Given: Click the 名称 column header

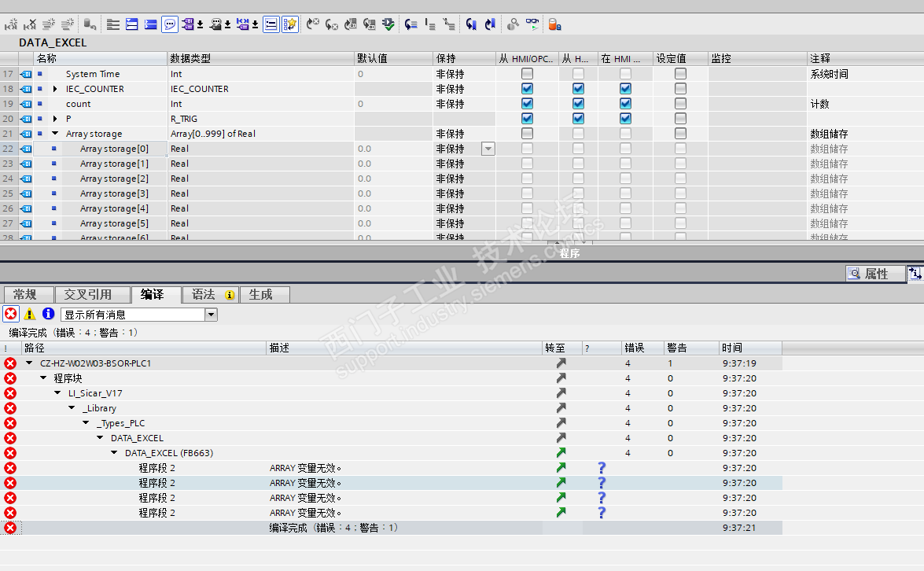Looking at the screenshot, I should [x=100, y=58].
